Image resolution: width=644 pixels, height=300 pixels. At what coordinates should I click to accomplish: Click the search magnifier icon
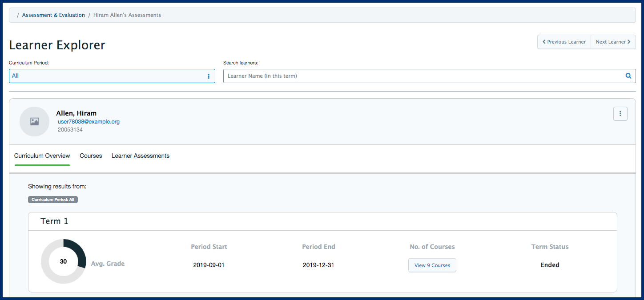(628, 76)
